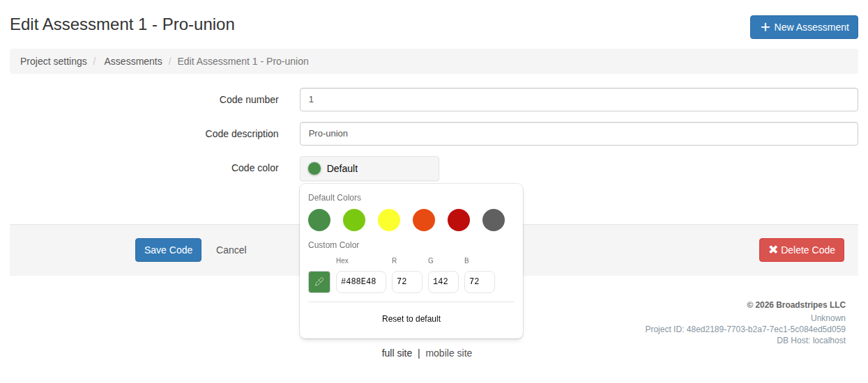The width and height of the screenshot is (868, 383).
Task: Click the Cancel link
Action: (231, 250)
